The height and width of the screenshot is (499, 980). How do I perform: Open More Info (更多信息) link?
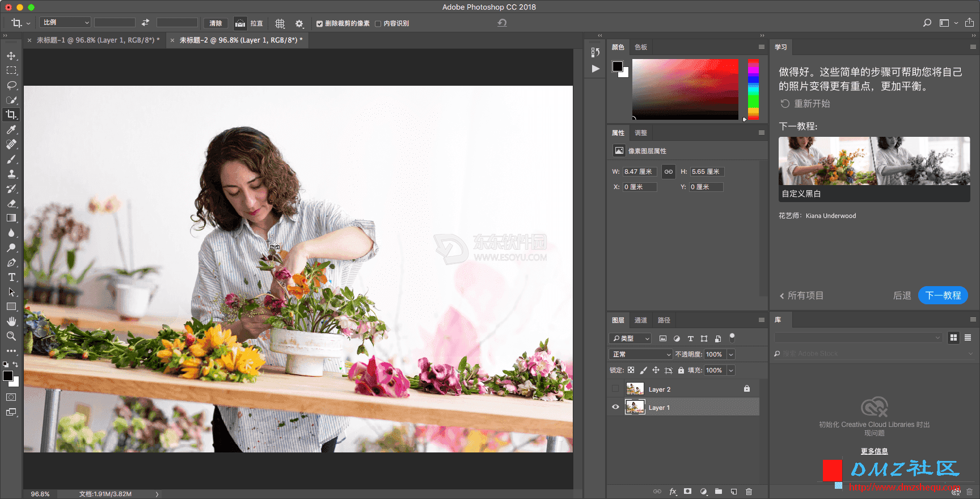(x=874, y=451)
